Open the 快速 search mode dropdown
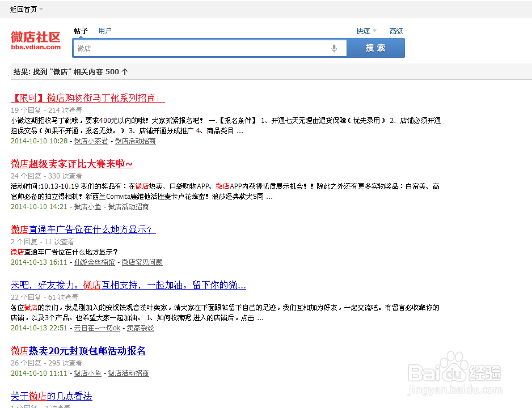 point(366,31)
